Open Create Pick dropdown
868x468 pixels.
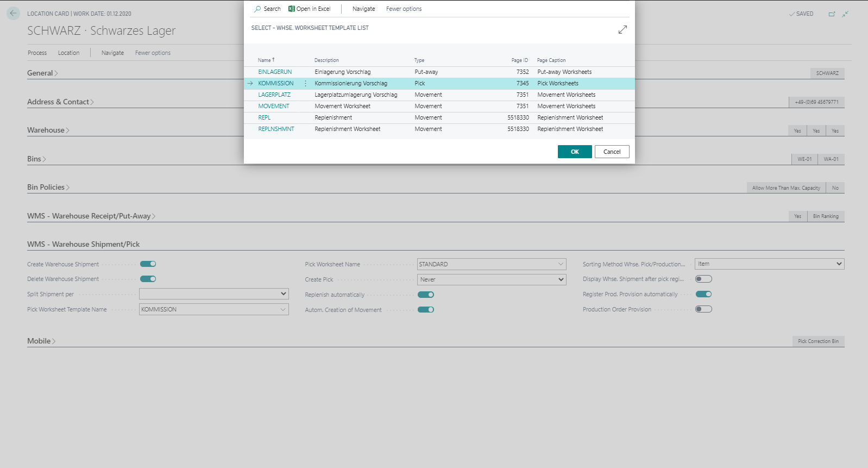click(492, 279)
